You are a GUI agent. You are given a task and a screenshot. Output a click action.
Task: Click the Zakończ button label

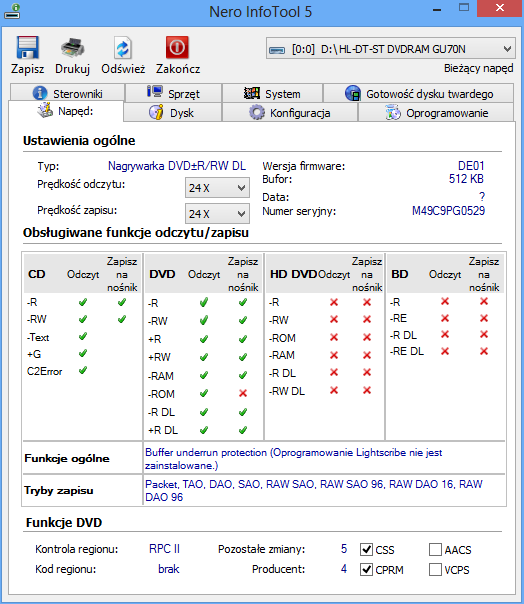coord(178,69)
